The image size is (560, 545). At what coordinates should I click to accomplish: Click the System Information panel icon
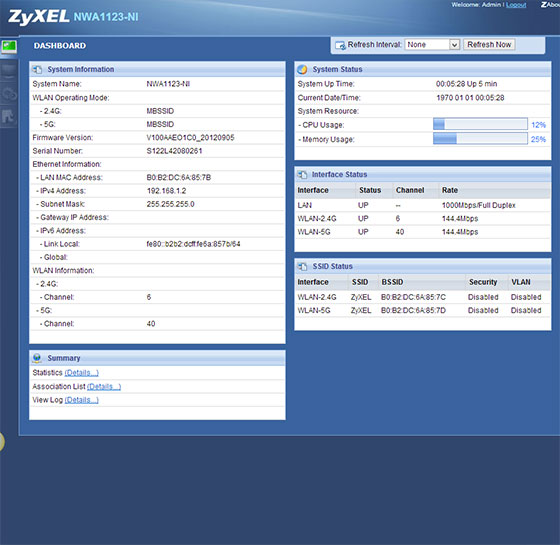tap(37, 70)
